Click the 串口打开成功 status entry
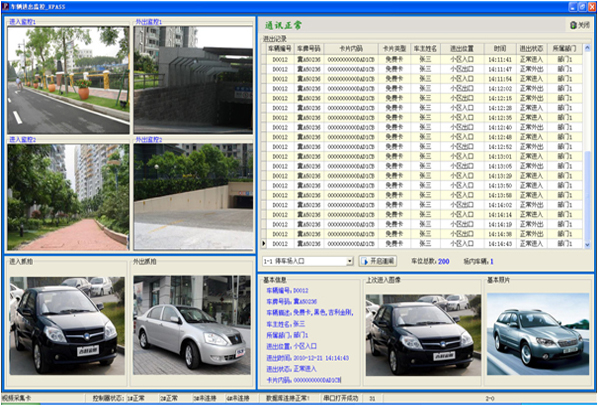Image resolution: width=600 pixels, height=407 pixels. coord(341,399)
